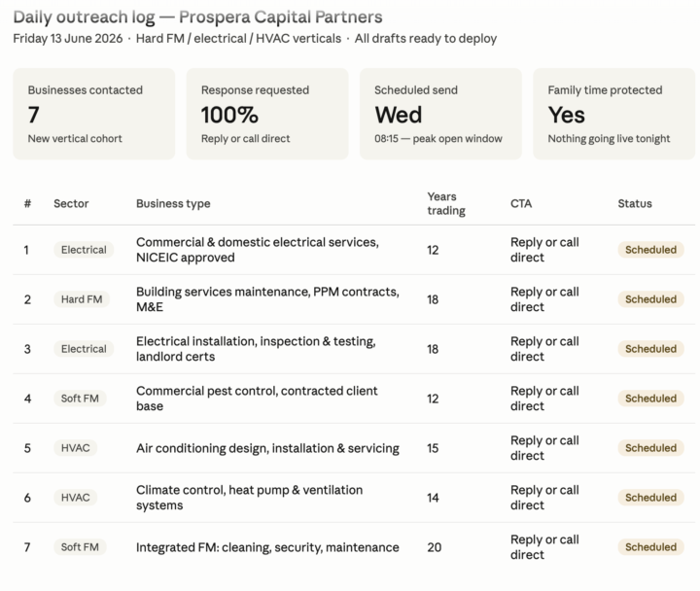This screenshot has height=591, width=700.
Task: Click the Sector column header
Action: [71, 203]
